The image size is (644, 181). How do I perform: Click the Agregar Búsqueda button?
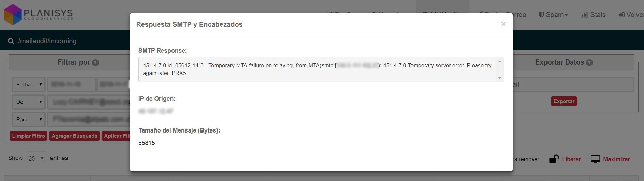[x=74, y=136]
